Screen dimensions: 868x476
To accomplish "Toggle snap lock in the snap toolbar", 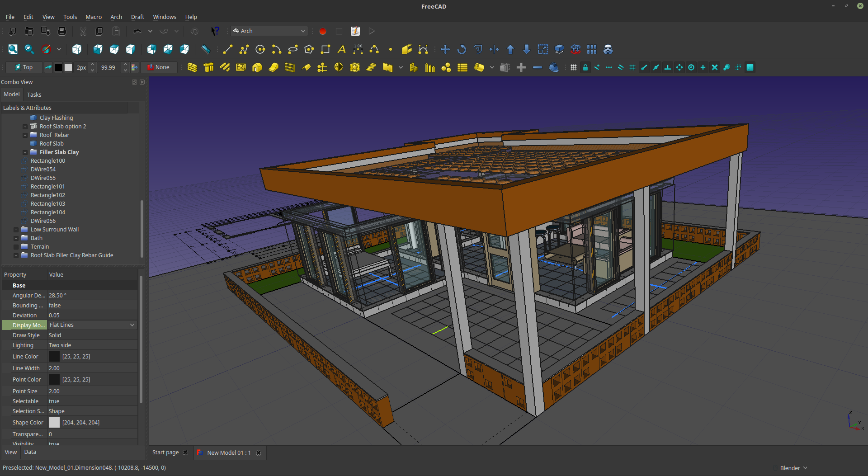I will 586,67.
